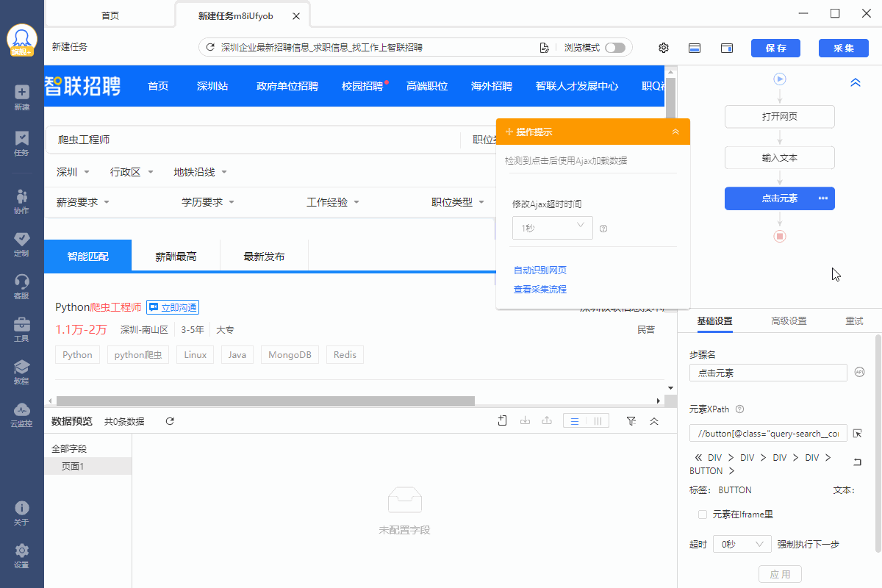Image resolution: width=882 pixels, height=588 pixels.
Task: Click the window layout icon left of 保存
Action: click(727, 48)
